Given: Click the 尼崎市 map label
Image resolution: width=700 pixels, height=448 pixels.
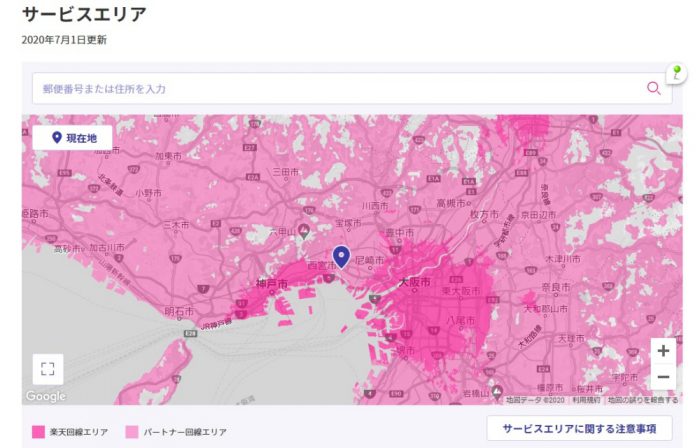Looking at the screenshot, I should pos(370,260).
